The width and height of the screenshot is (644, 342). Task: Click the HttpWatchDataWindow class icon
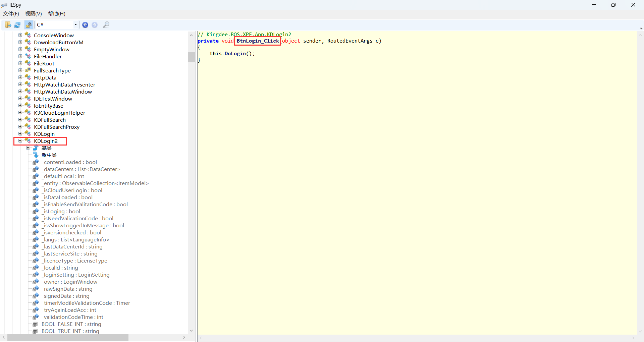click(28, 92)
